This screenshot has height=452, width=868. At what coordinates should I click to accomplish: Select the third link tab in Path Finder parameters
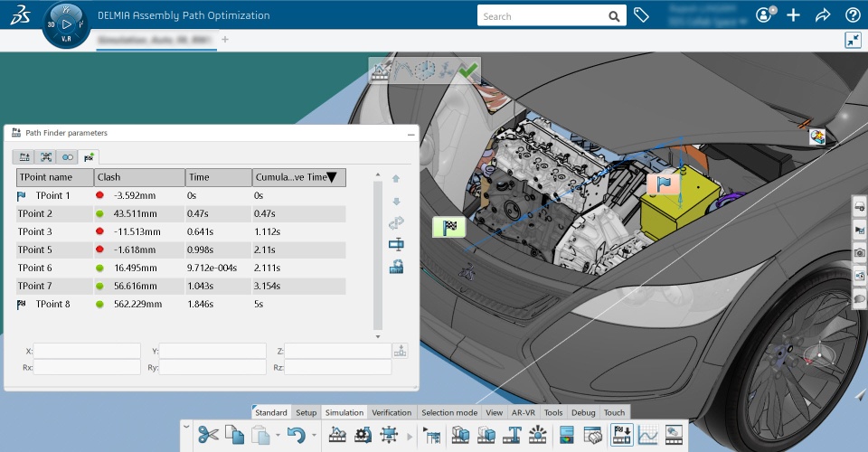[68, 157]
